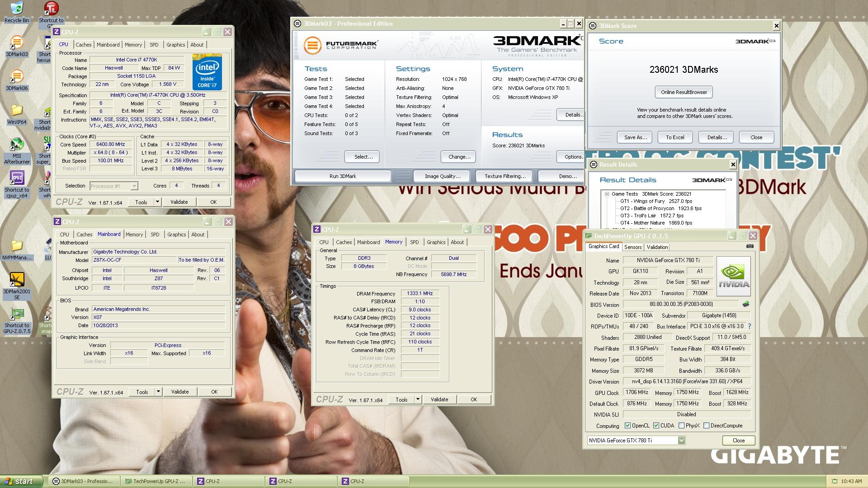Click To Excel in the 3DMark Score window
868x488 pixels.
(675, 137)
